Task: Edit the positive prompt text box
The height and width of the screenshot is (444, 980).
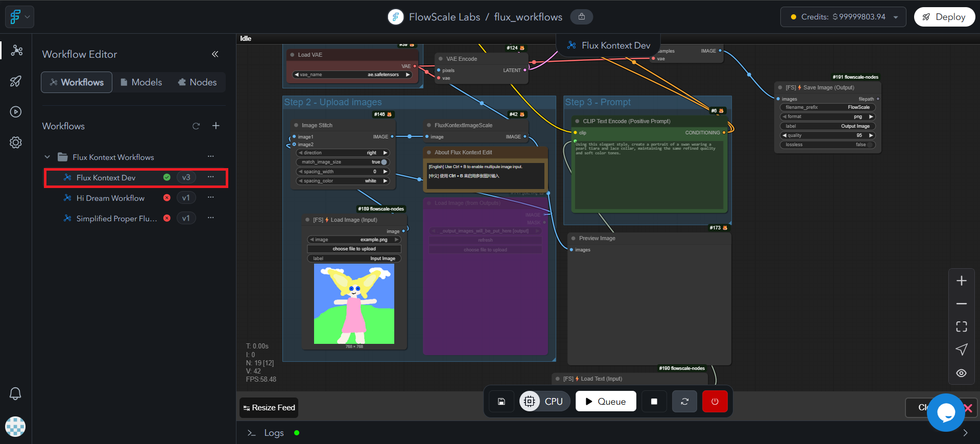Action: (649, 174)
